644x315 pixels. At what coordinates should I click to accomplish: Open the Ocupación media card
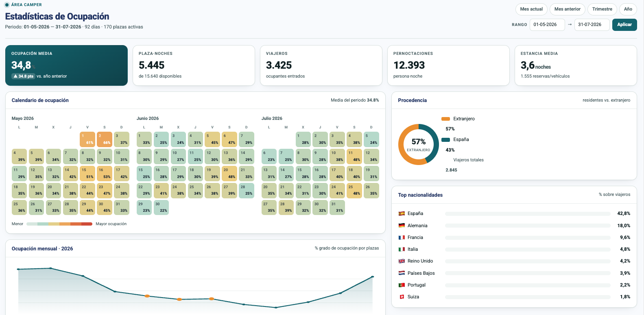coord(66,65)
